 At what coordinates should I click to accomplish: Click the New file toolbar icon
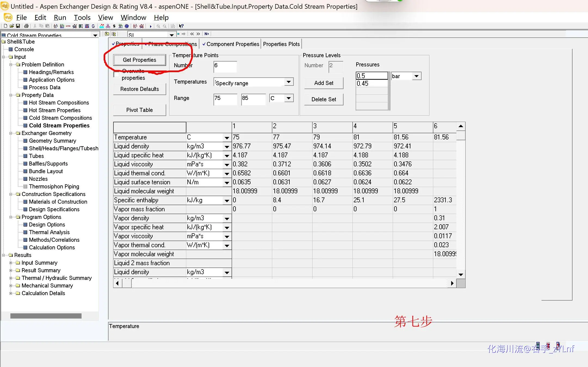pos(5,26)
